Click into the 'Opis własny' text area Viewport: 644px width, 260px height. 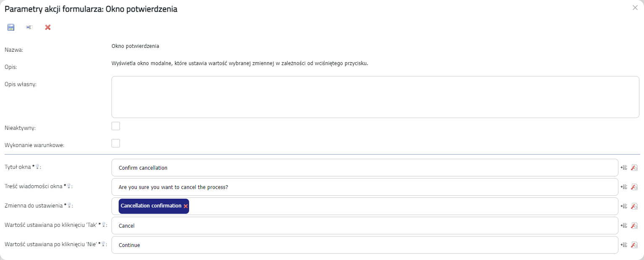375,97
